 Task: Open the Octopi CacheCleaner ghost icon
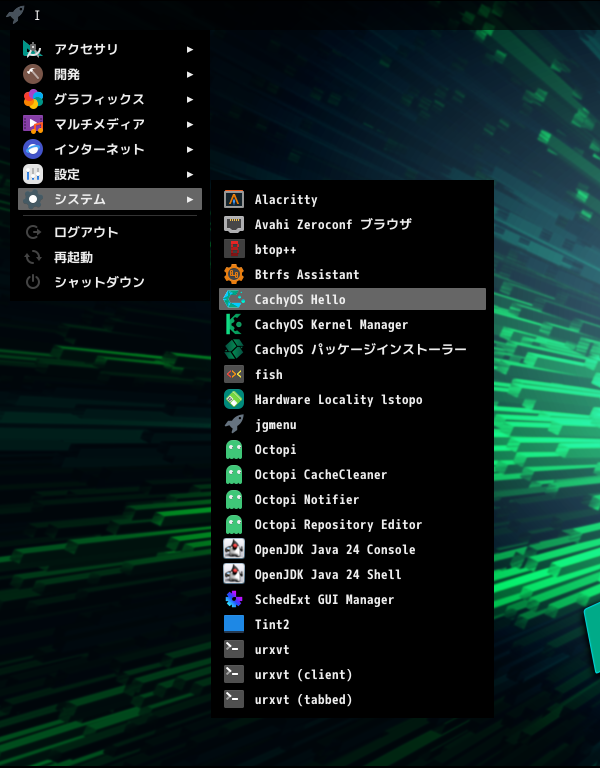point(234,474)
